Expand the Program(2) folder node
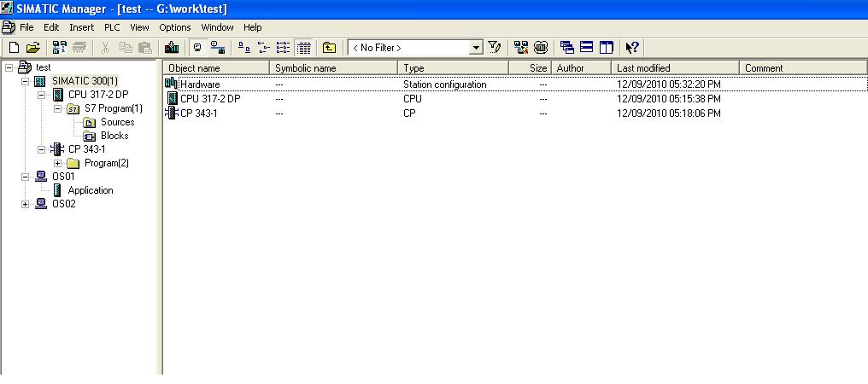Image resolution: width=868 pixels, height=384 pixels. (57, 163)
